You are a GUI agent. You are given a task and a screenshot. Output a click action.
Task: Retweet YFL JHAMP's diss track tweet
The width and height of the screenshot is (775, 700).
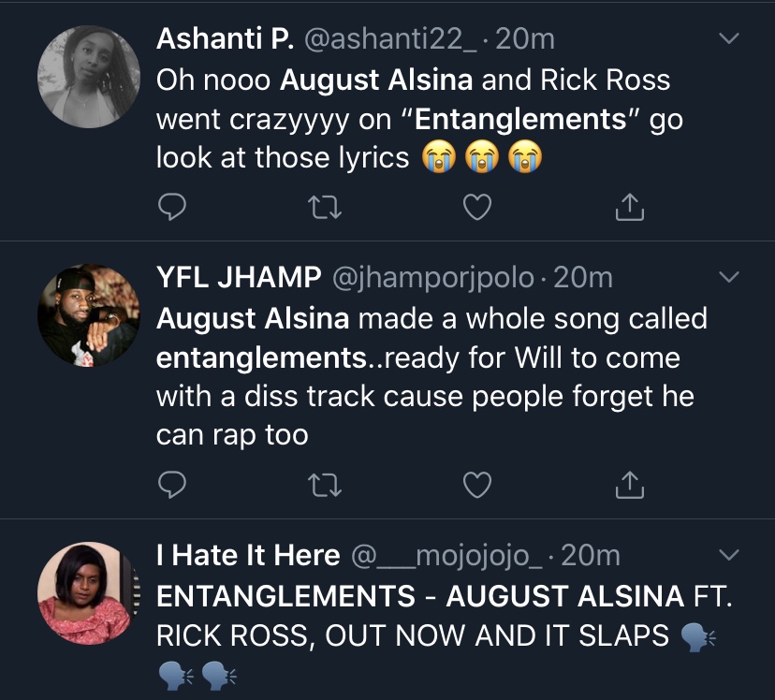pyautogui.click(x=324, y=485)
